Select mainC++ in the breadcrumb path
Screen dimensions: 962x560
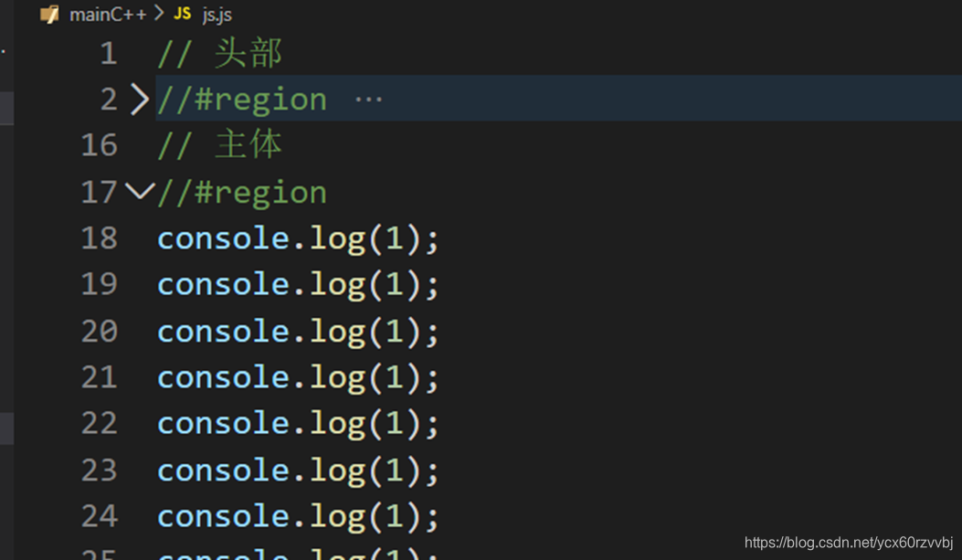click(110, 14)
